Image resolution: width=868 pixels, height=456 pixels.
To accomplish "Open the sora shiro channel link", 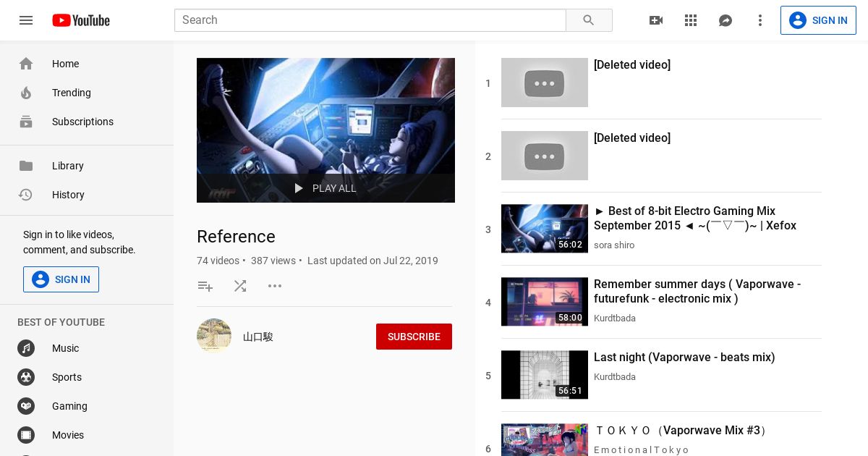I will point(614,245).
